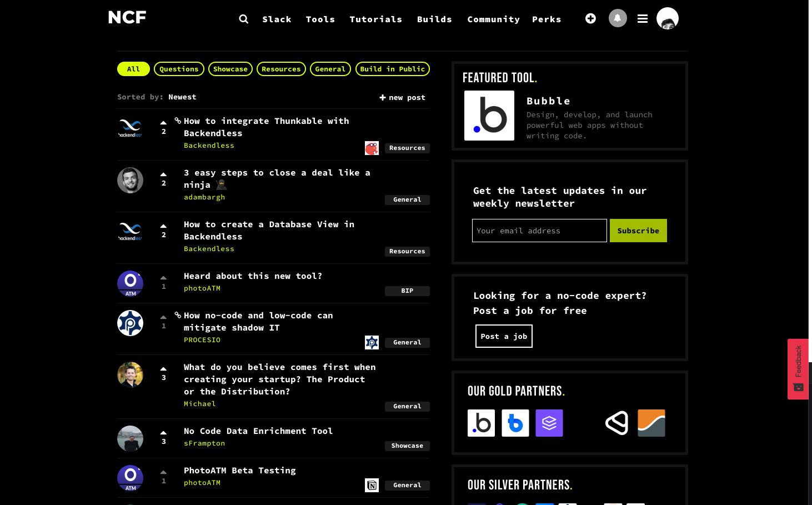The width and height of the screenshot is (812, 505).
Task: Open the adambargh author link
Action: tap(204, 197)
